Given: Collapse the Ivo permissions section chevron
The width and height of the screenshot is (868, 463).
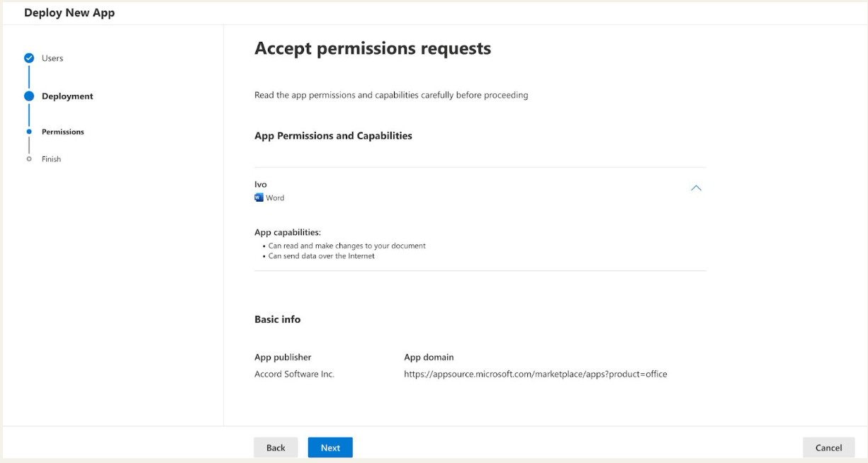Looking at the screenshot, I should click(x=696, y=188).
